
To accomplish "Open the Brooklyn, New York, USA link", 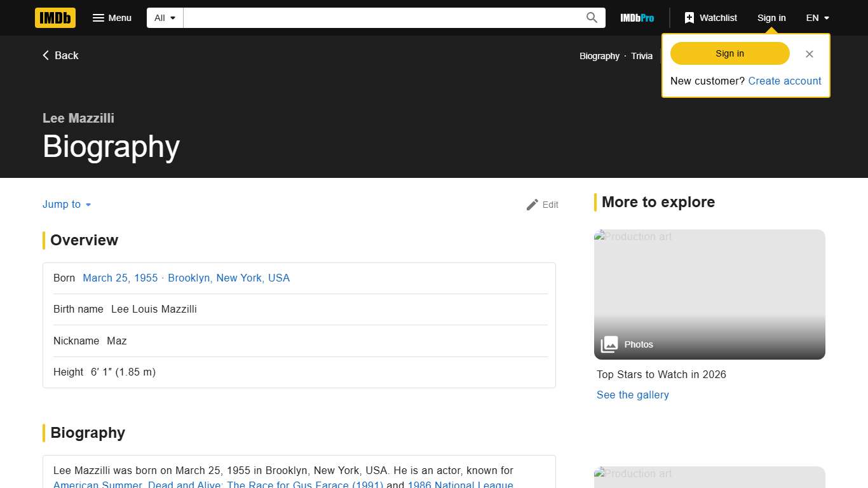I will point(229,278).
